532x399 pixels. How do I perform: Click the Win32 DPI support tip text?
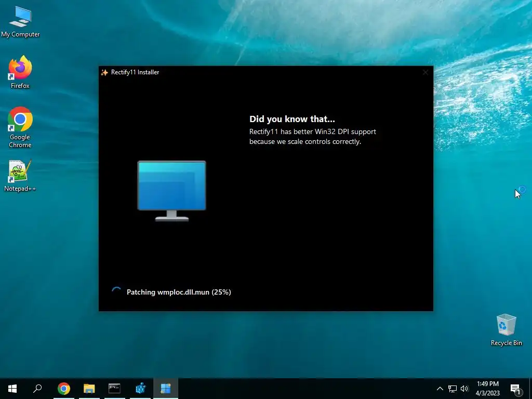coord(312,137)
